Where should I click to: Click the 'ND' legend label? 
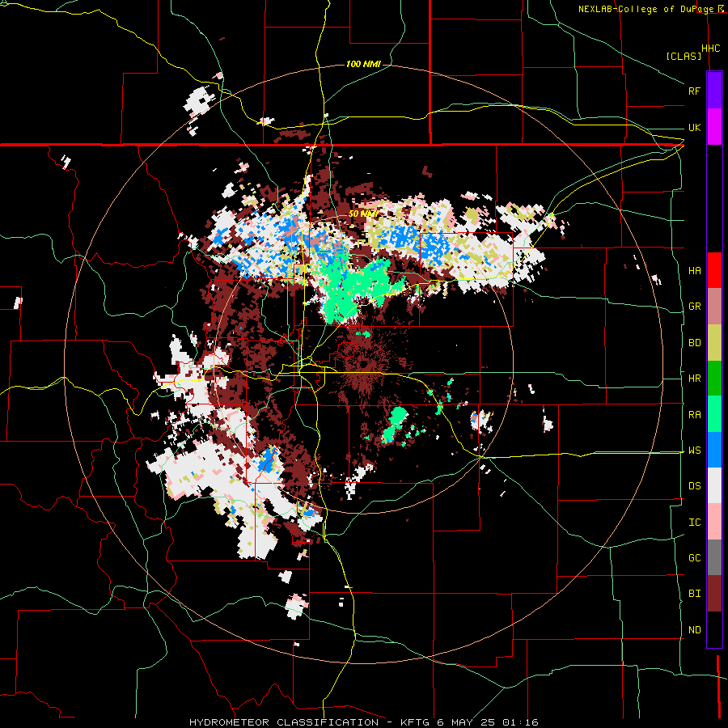[694, 629]
